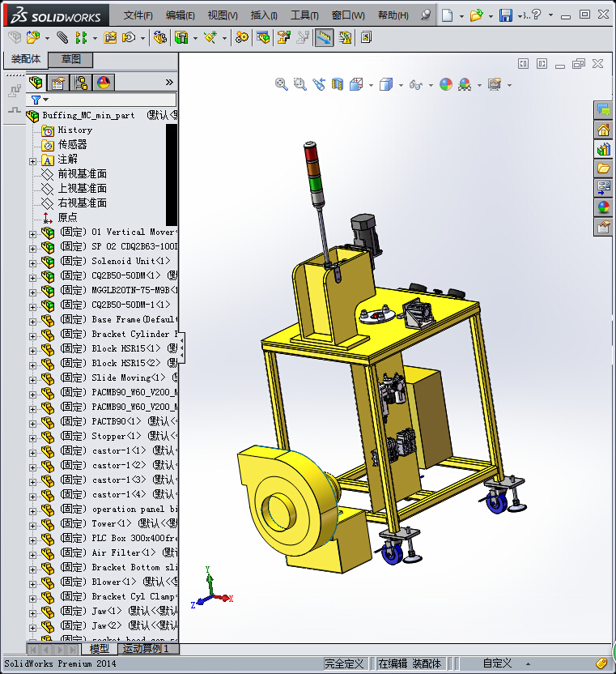Open the Display Style dropdown arrow

(x=401, y=86)
